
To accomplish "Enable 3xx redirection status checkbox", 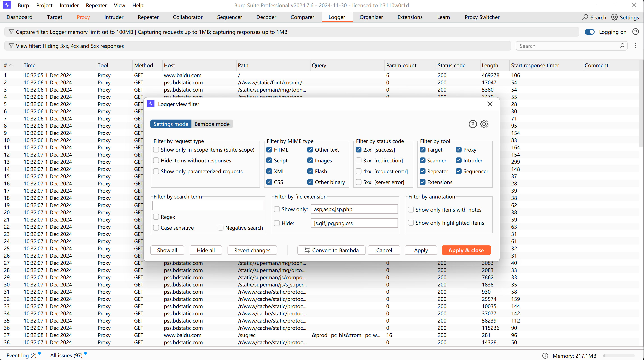I will (359, 161).
